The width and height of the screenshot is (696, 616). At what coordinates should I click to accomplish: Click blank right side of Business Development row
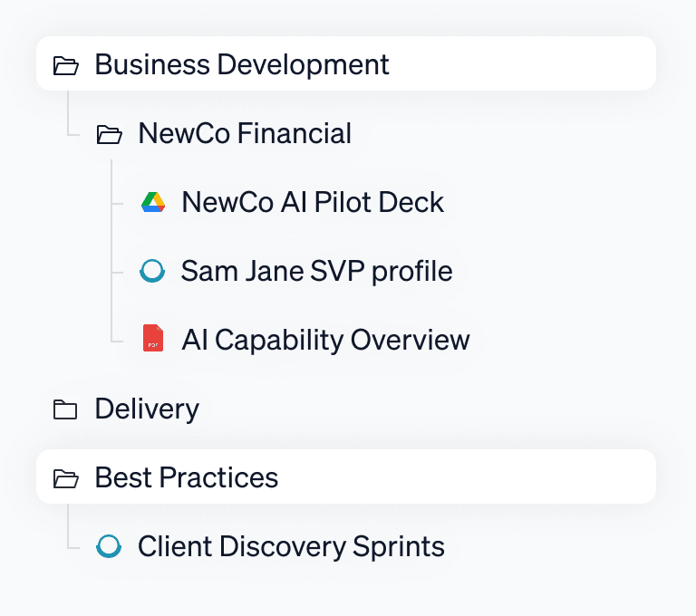tap(544, 64)
